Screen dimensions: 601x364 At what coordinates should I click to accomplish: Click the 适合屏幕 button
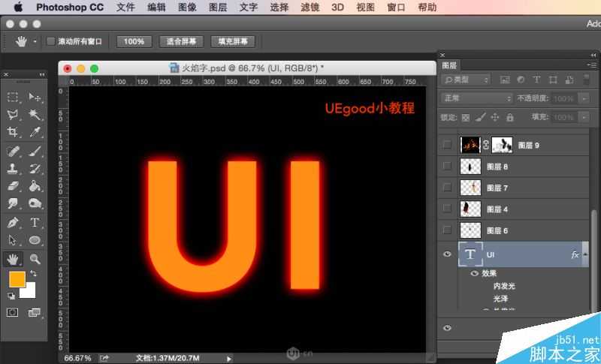point(181,41)
